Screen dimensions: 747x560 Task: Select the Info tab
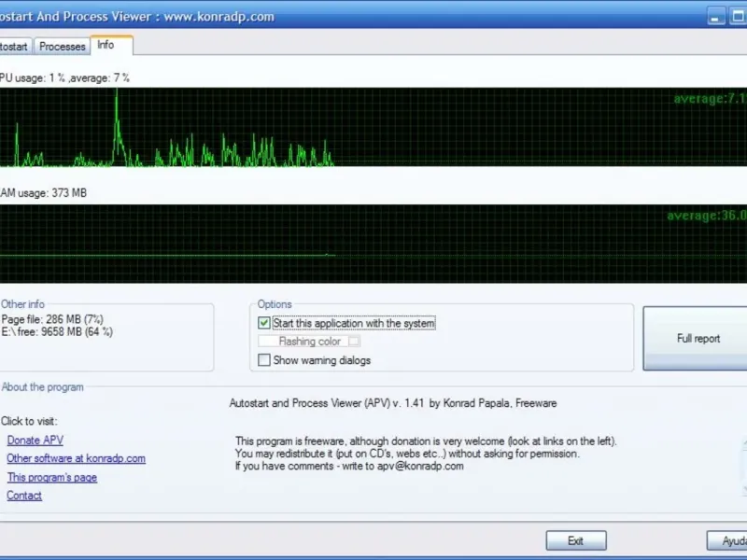click(111, 45)
